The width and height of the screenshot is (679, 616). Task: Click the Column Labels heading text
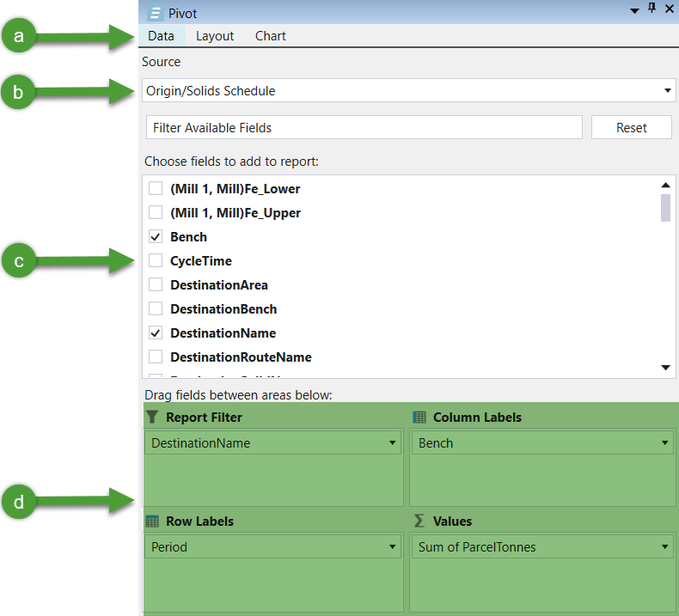477,418
